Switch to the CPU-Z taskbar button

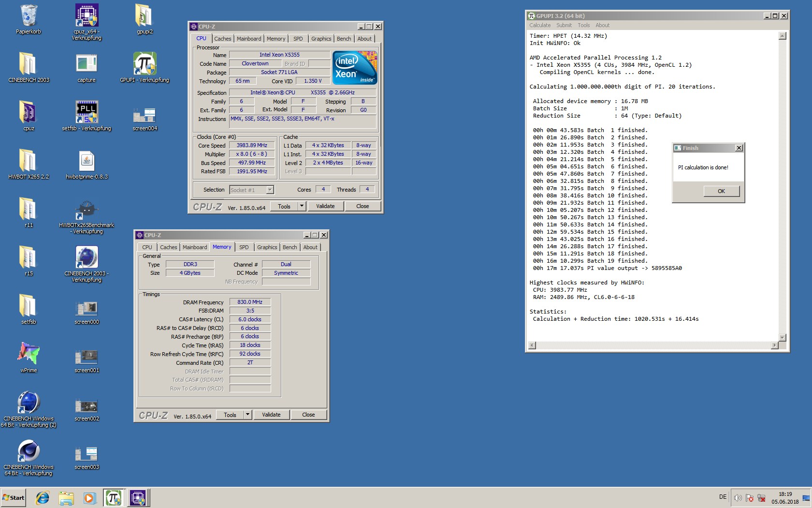coord(138,497)
